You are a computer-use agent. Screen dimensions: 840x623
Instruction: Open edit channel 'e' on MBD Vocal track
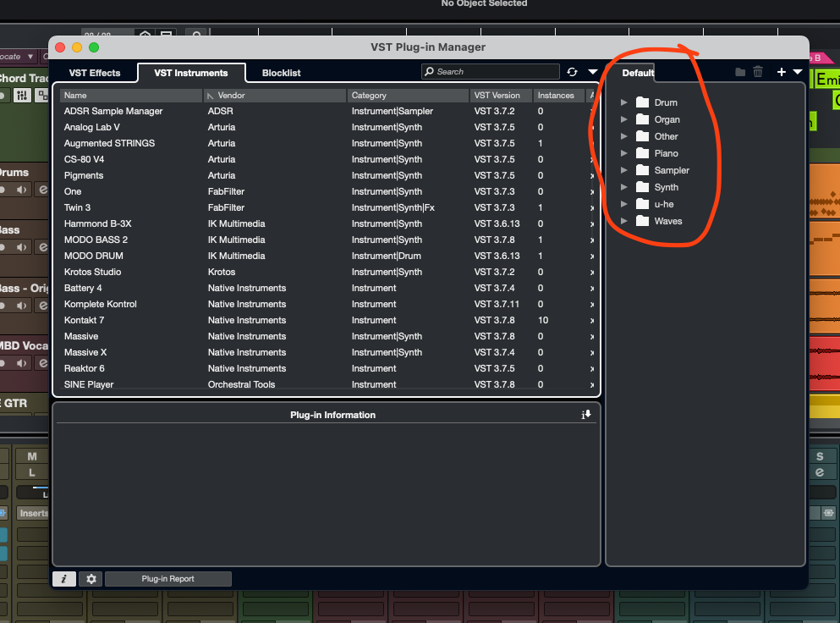(x=42, y=363)
